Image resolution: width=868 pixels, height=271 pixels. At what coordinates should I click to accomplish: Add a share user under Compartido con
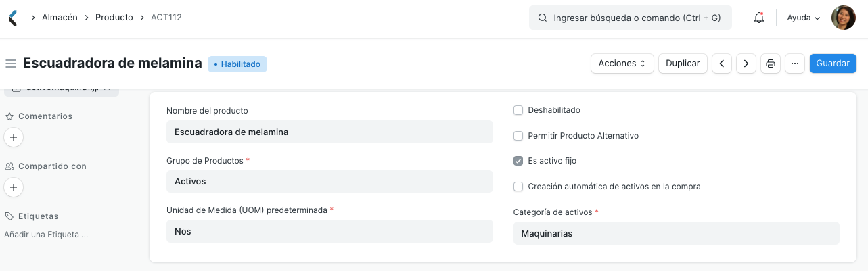point(14,187)
